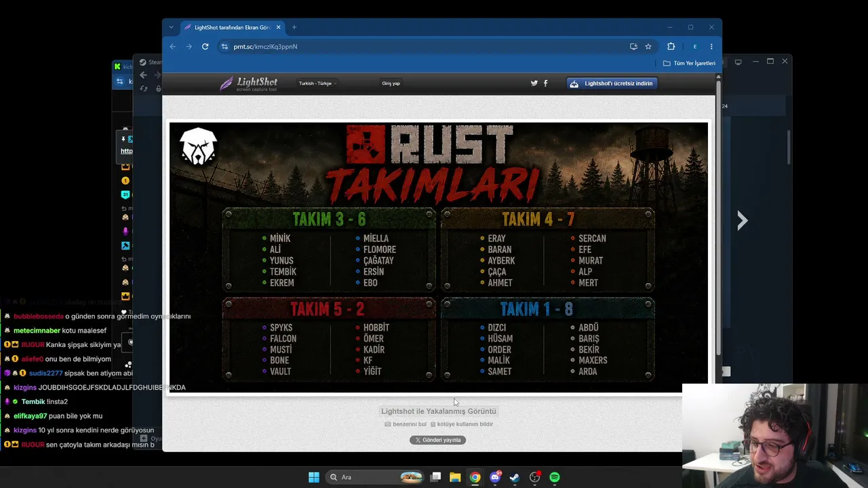Open Spotify from the taskbar
868x488 pixels.
555,477
